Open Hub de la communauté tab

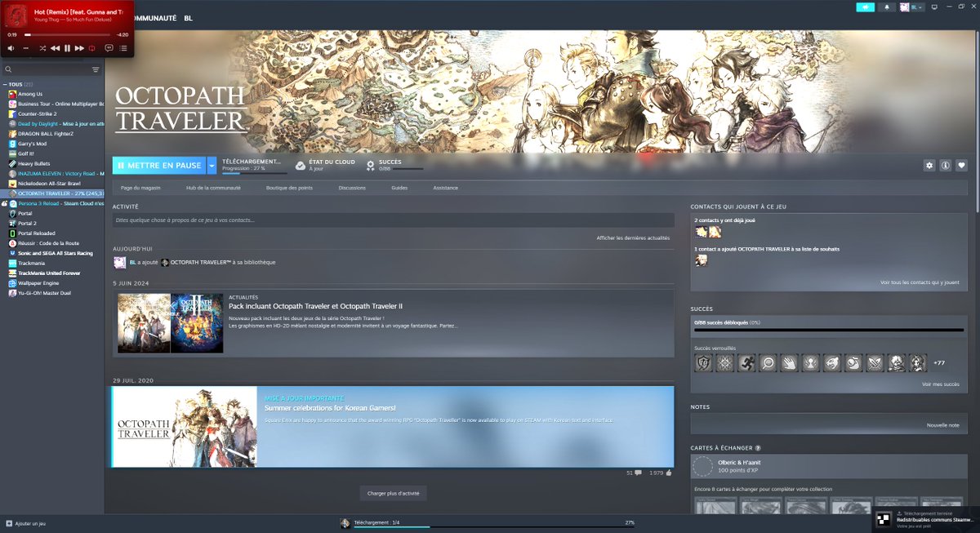[213, 188]
